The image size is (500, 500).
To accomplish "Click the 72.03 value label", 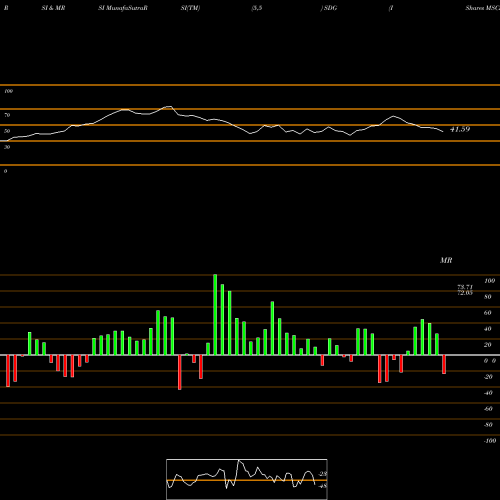I will (x=465, y=293).
